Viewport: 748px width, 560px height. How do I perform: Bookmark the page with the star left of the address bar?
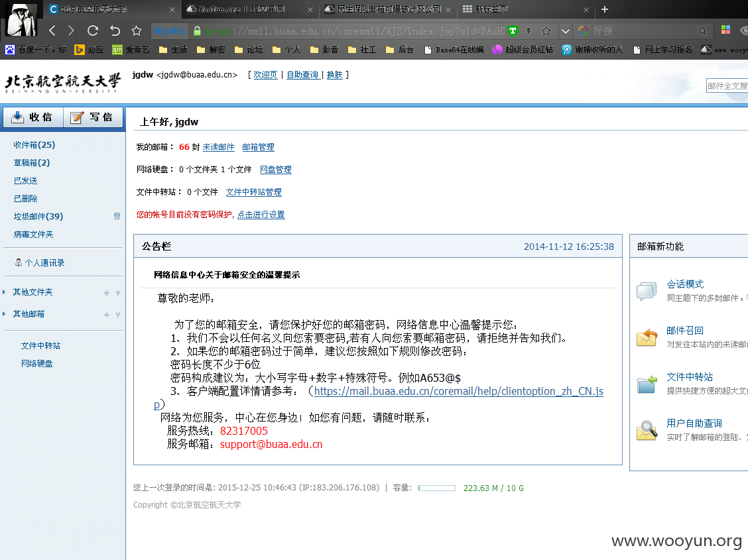pyautogui.click(x=137, y=31)
